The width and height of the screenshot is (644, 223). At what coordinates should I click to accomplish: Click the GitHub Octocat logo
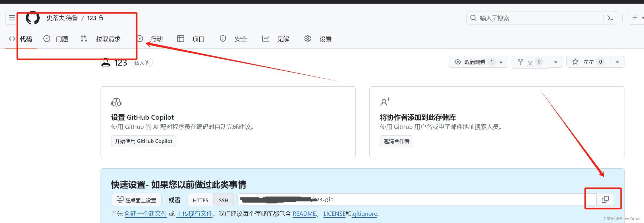pos(33,18)
